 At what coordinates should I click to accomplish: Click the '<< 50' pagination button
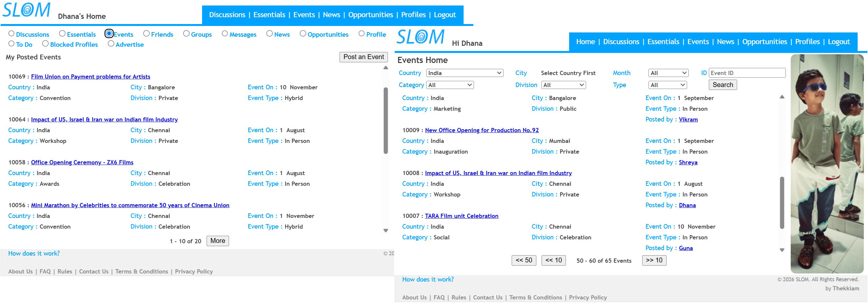(x=524, y=260)
